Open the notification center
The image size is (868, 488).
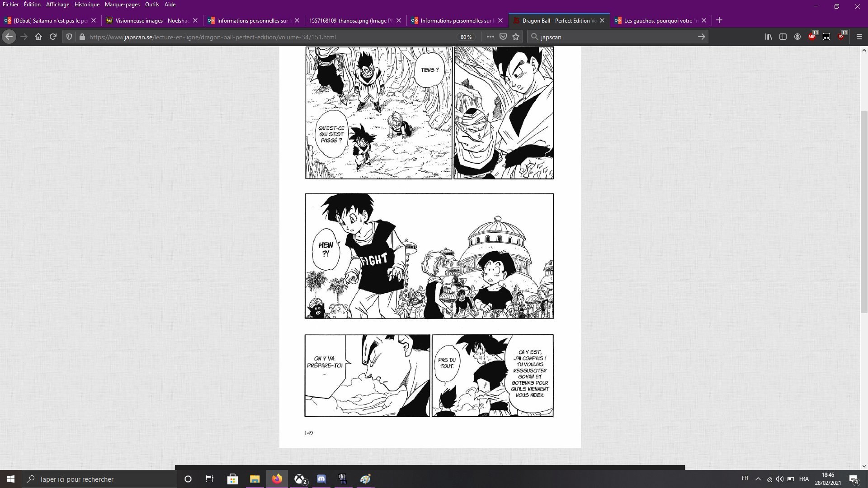pyautogui.click(x=854, y=479)
